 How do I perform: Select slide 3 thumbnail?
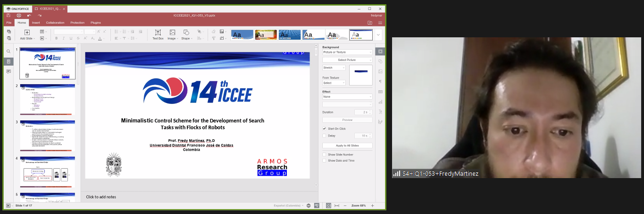click(x=47, y=136)
